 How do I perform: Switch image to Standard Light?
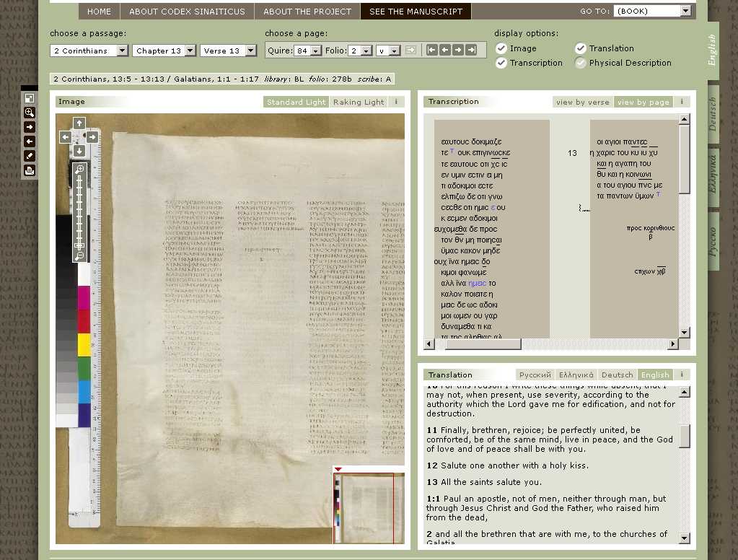pos(296,102)
